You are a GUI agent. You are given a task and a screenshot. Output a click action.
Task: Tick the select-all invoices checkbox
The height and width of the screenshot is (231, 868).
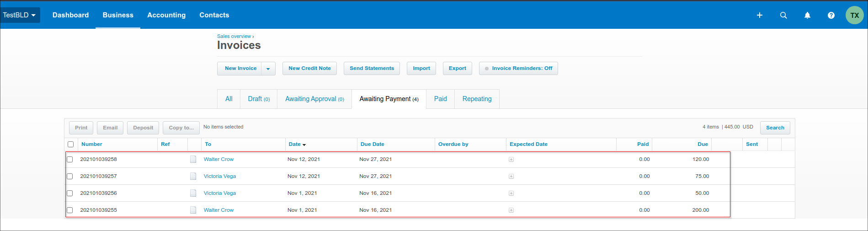(x=70, y=144)
